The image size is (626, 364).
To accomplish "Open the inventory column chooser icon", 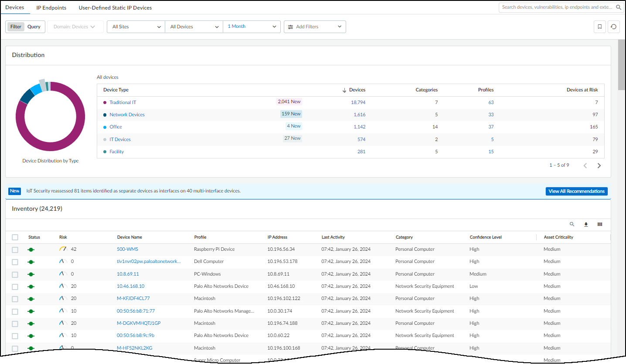I will point(600,224).
